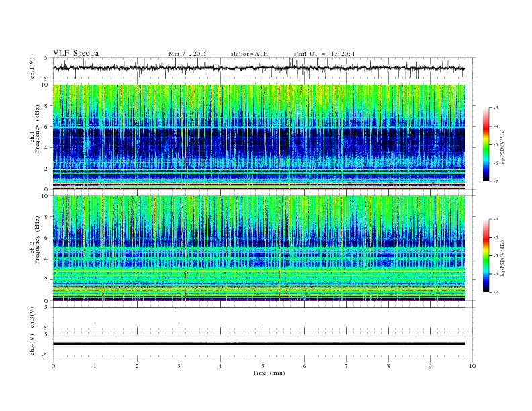532x411 pixels.
Task: Click the "ch.1(V)" voltage axis label
Action: pos(32,68)
